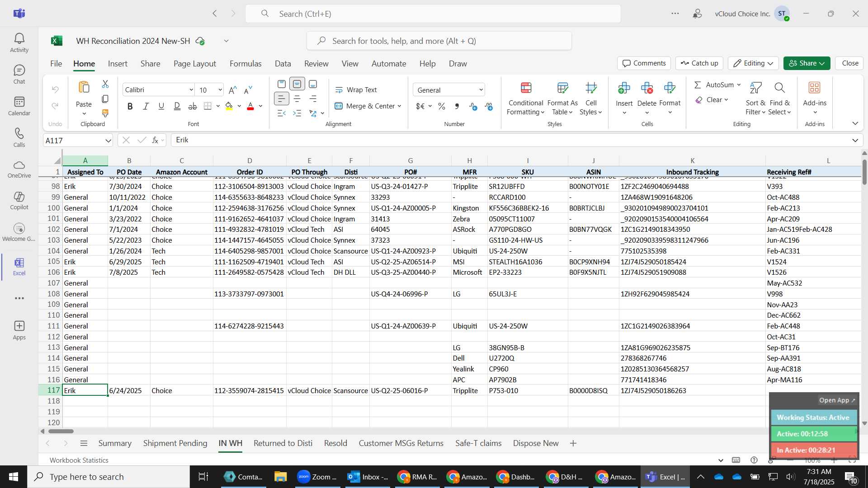This screenshot has height=488, width=868.
Task: Toggle Bold formatting
Action: pyautogui.click(x=130, y=106)
